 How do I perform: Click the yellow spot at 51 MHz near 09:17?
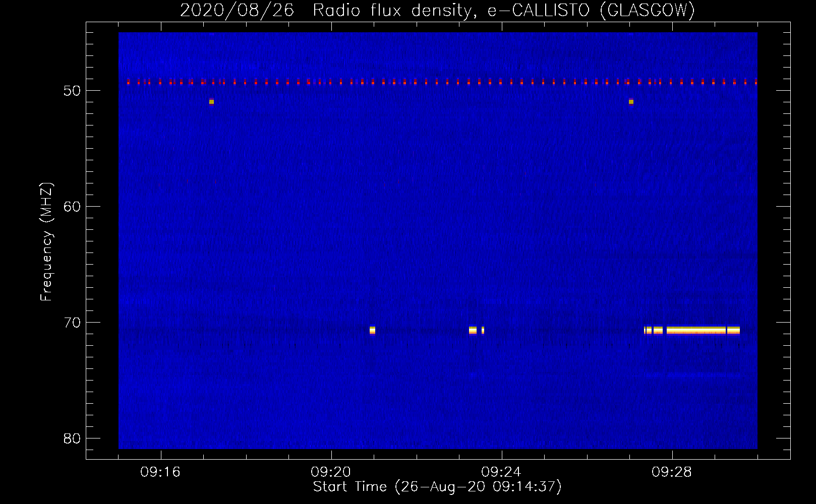tap(211, 102)
